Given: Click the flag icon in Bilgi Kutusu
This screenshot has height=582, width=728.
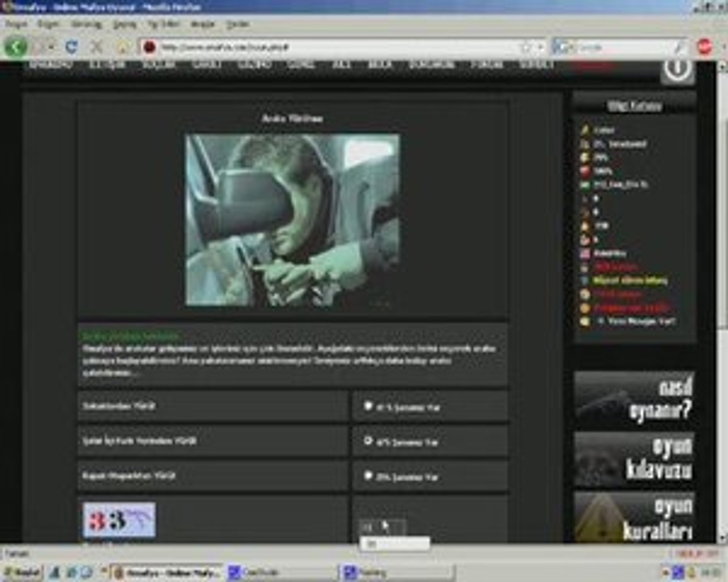Looking at the screenshot, I should (585, 253).
